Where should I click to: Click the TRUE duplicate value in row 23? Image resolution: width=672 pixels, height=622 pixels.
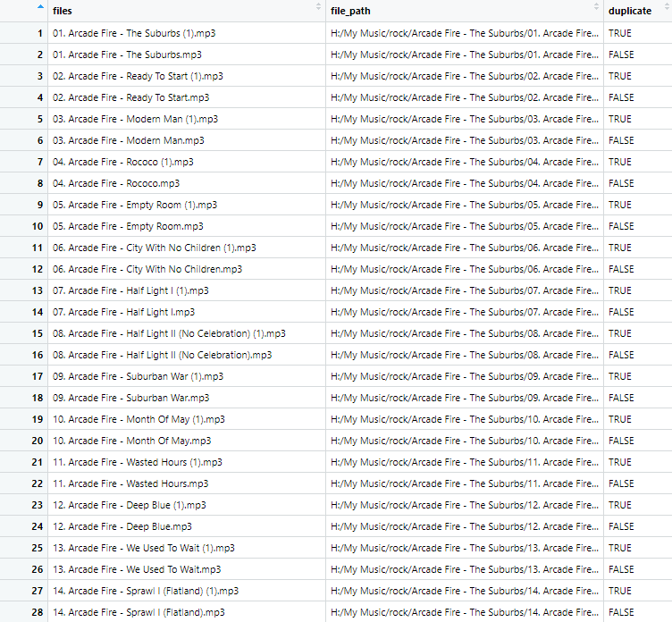tap(619, 505)
